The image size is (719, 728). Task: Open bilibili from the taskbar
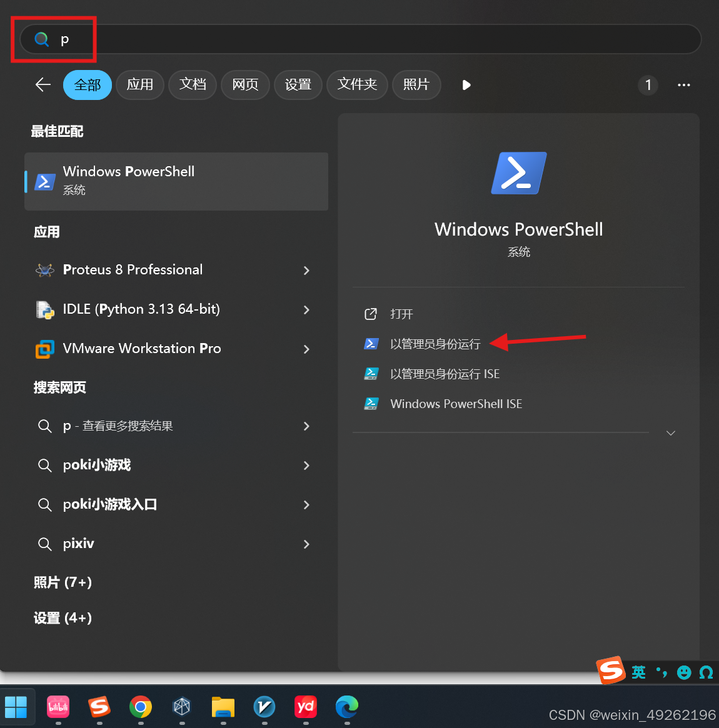pos(58,707)
